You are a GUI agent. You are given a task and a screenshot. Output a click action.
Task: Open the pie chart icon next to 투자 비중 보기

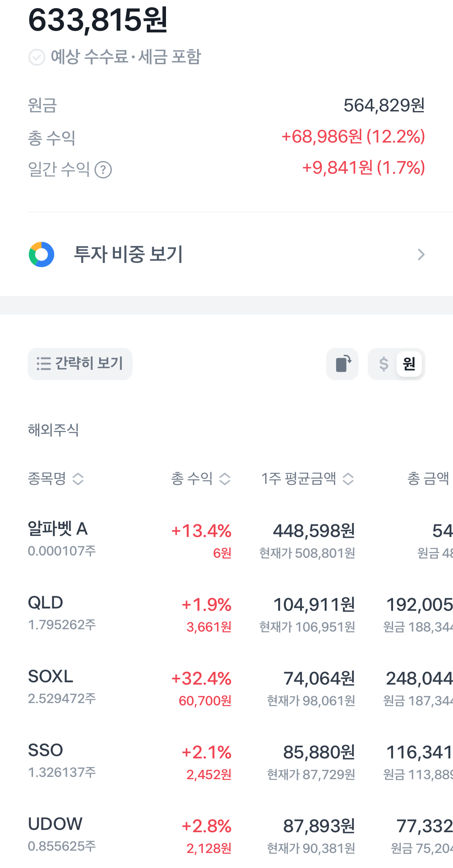(40, 254)
